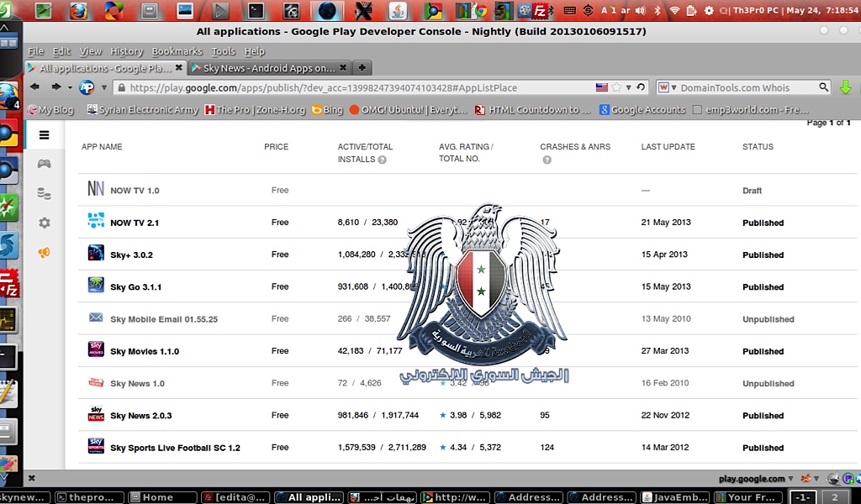Viewport: 861px width, 504px height.
Task: Expand the AP add-on dropdown arrow
Action: [103, 87]
